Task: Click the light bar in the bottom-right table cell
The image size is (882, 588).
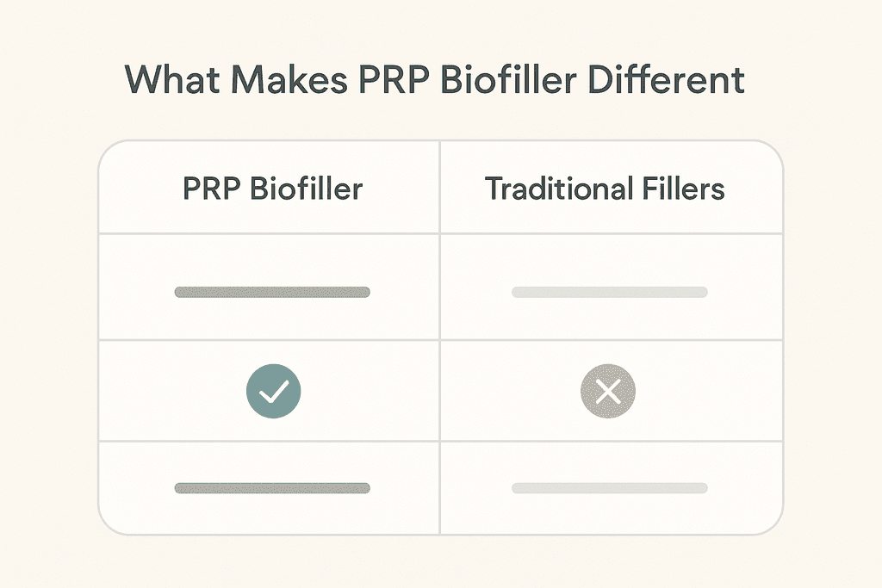Action: click(x=609, y=488)
